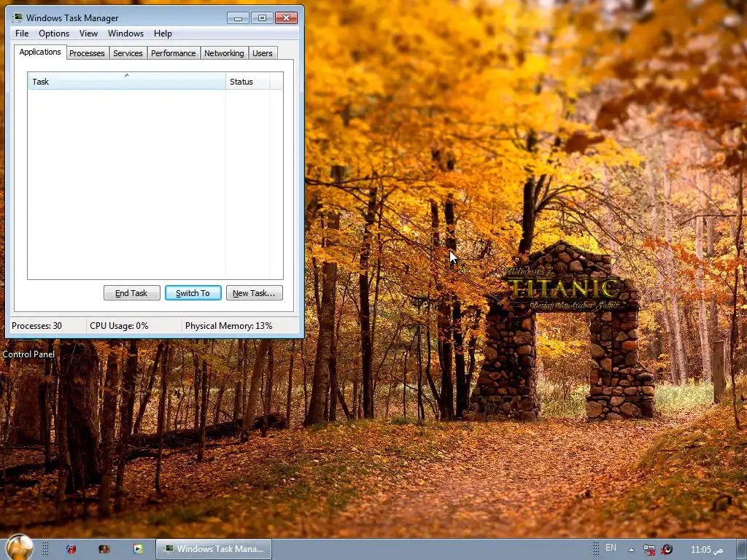Open the View menu
747x560 pixels.
click(x=88, y=34)
